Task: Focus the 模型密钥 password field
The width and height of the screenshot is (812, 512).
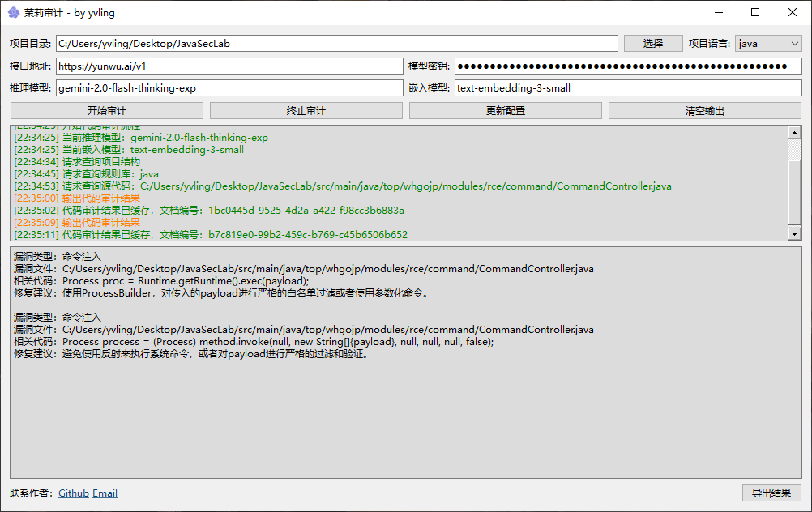Action: click(x=627, y=66)
